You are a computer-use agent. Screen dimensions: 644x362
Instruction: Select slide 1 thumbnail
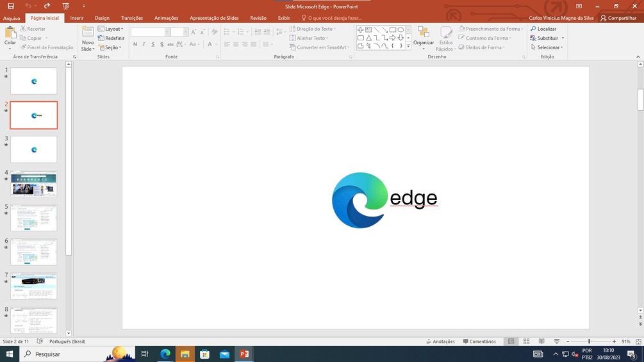point(34,81)
